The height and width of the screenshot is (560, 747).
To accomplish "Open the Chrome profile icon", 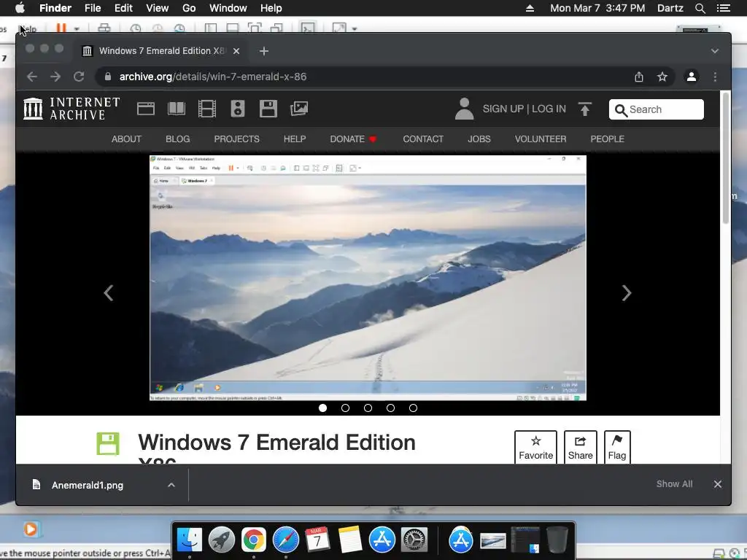I will click(x=692, y=77).
